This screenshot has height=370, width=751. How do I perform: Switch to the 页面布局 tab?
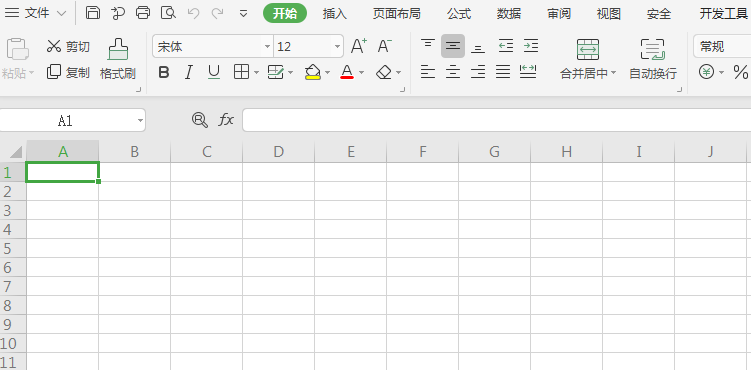coord(397,14)
